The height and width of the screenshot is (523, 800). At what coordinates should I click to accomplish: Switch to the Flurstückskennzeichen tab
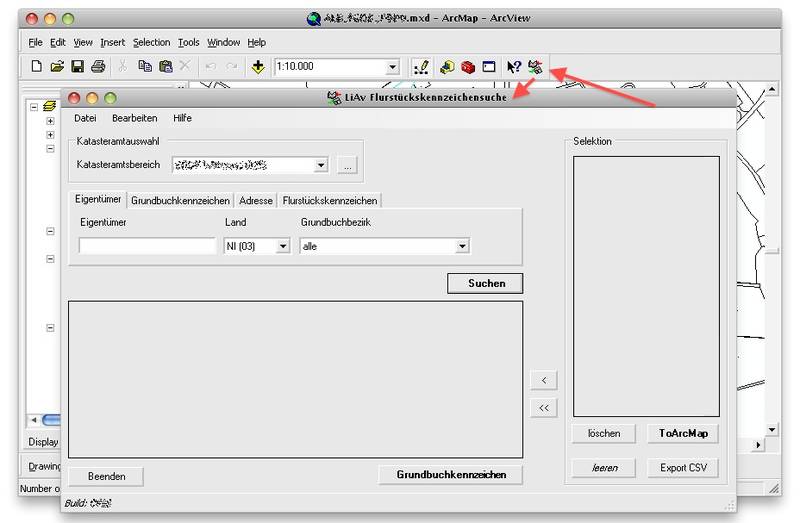[330, 201]
